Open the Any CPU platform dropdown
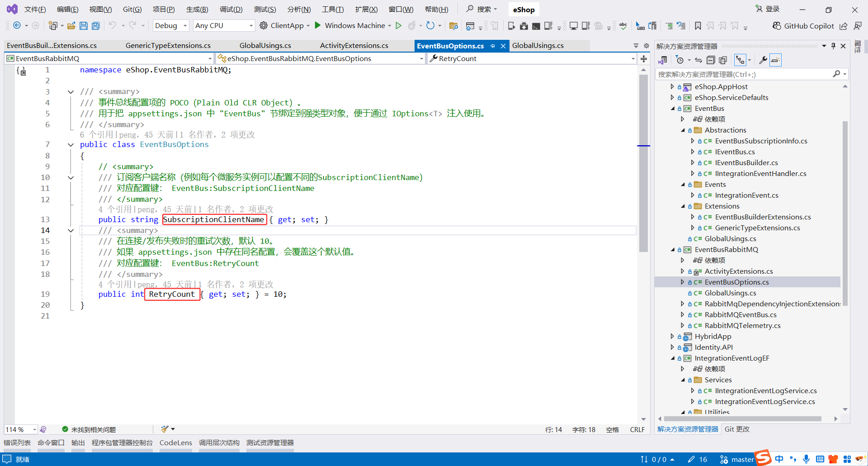This screenshot has width=868, height=466. pos(223,25)
